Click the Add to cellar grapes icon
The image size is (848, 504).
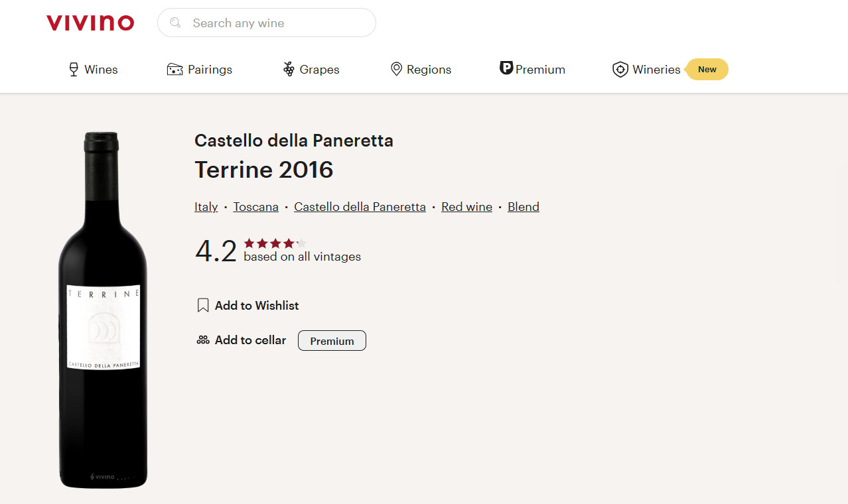(203, 340)
